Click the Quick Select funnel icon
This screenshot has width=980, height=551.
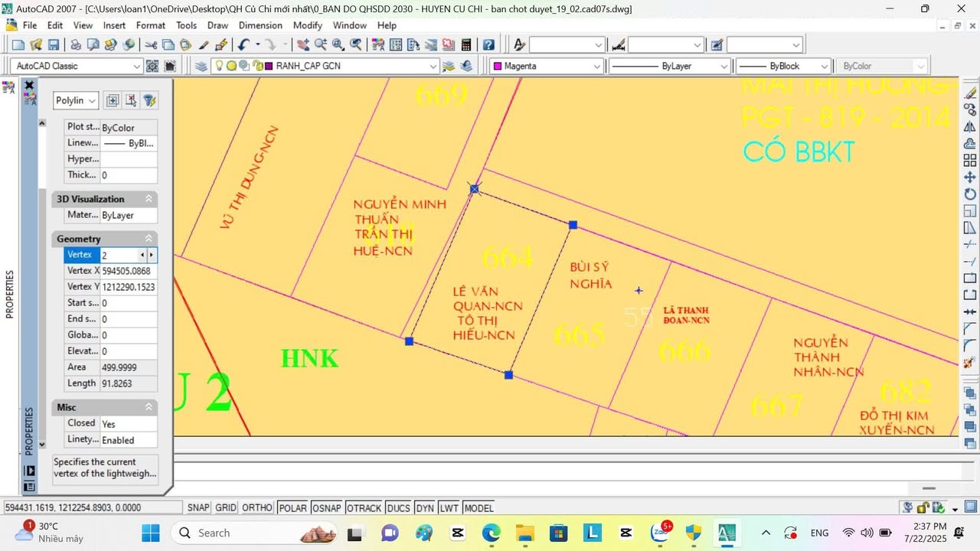click(x=150, y=100)
